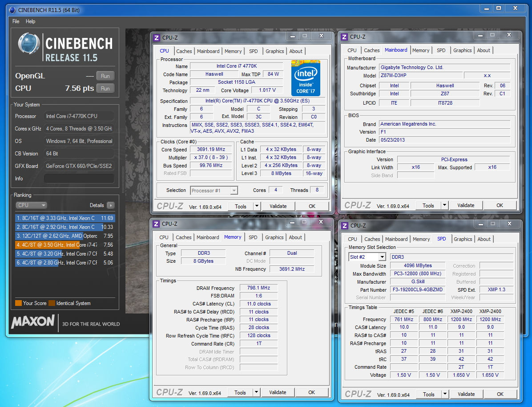Click the NB Frequency value 3691.2 MHz

pyautogui.click(x=292, y=269)
